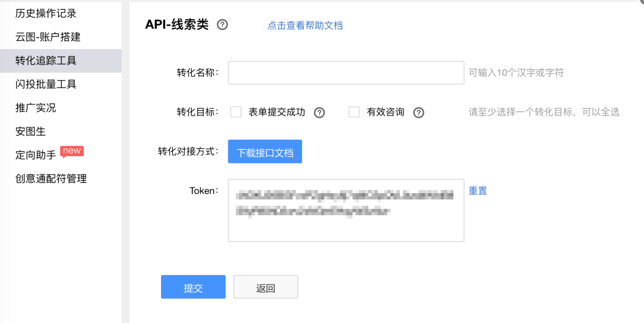Open 安图生 in the left menu
644x323 pixels.
coord(31,131)
